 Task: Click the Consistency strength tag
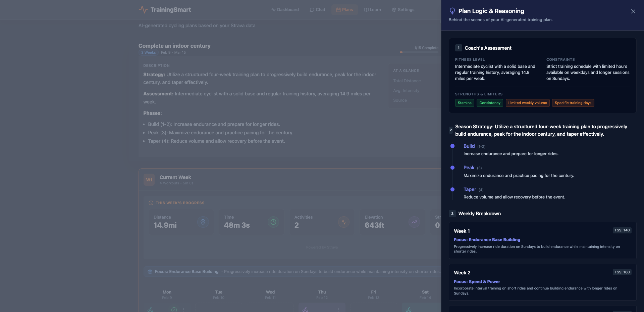pyautogui.click(x=490, y=103)
